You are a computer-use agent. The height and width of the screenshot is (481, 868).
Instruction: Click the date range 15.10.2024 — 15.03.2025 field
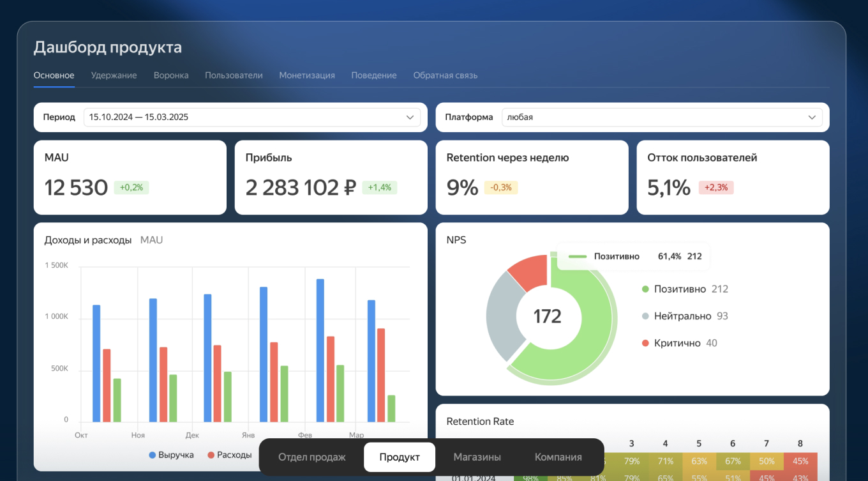tap(252, 118)
